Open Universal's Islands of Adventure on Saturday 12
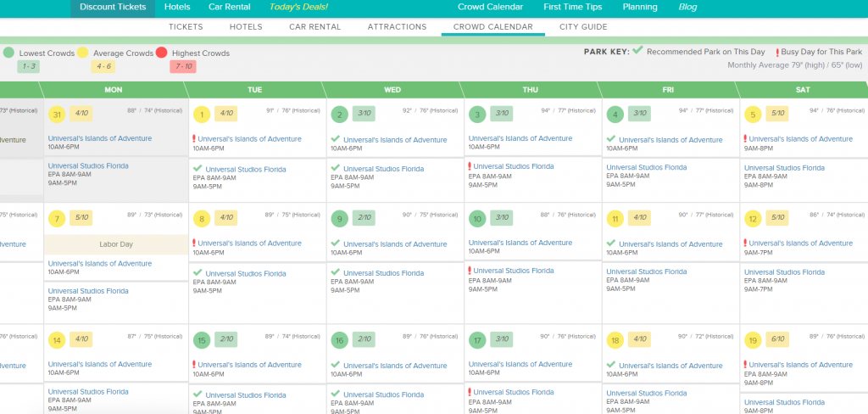This screenshot has width=868, height=414. pyautogui.click(x=801, y=243)
